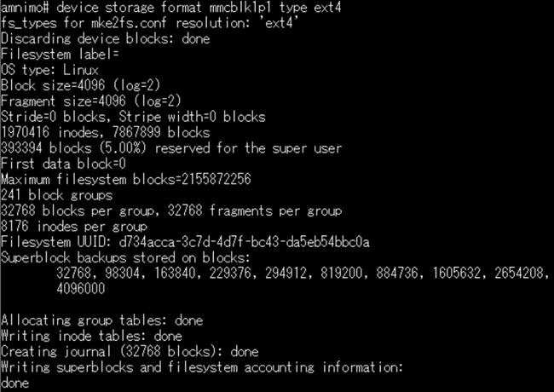Click the '8176 inodes per group' line

coord(74,227)
